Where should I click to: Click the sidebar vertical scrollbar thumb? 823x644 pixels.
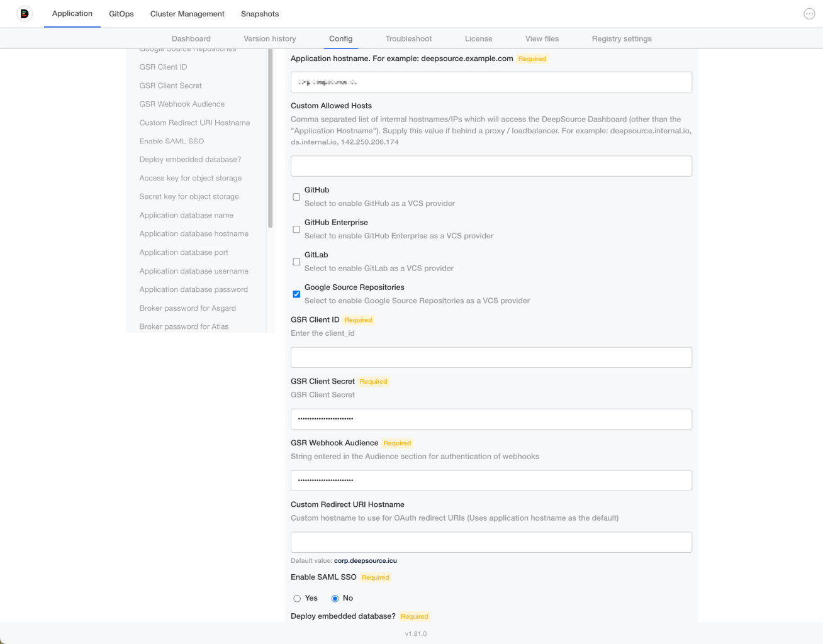[270, 138]
